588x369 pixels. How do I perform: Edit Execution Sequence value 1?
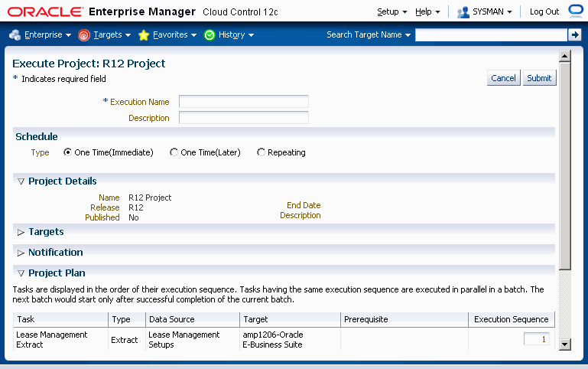pos(536,339)
